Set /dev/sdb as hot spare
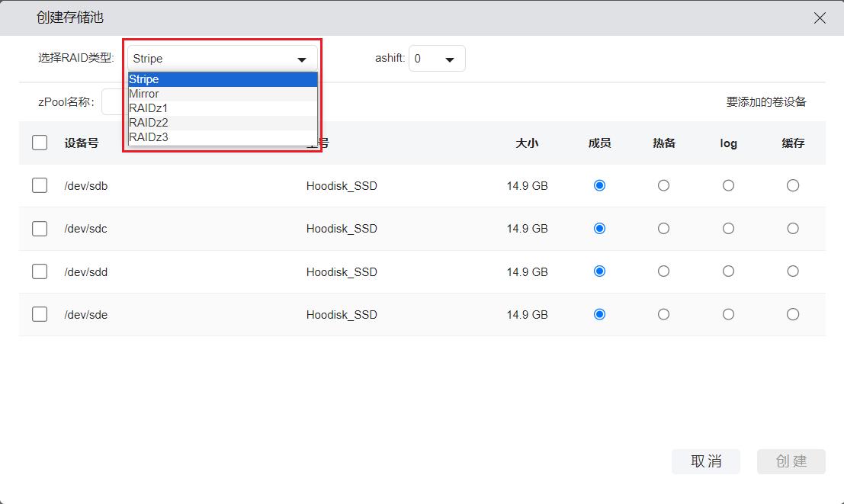Viewport: 844px width, 504px height. click(663, 185)
